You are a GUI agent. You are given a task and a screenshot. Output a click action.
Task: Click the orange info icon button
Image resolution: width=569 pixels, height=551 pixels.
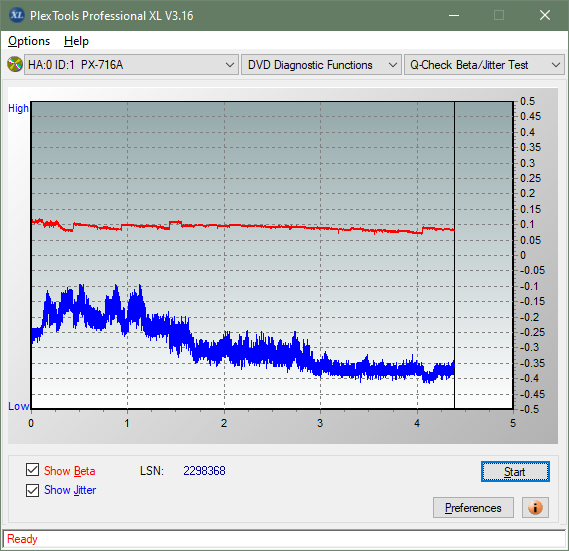click(x=535, y=507)
